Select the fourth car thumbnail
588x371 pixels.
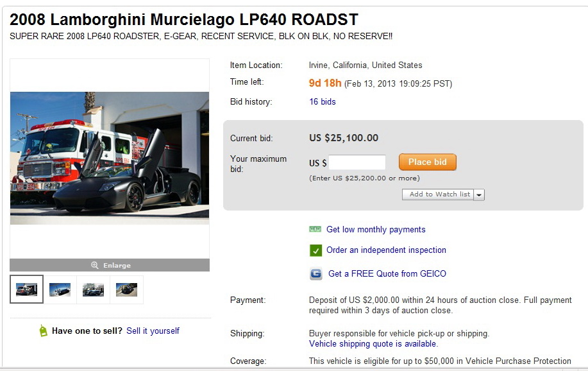[x=127, y=289]
